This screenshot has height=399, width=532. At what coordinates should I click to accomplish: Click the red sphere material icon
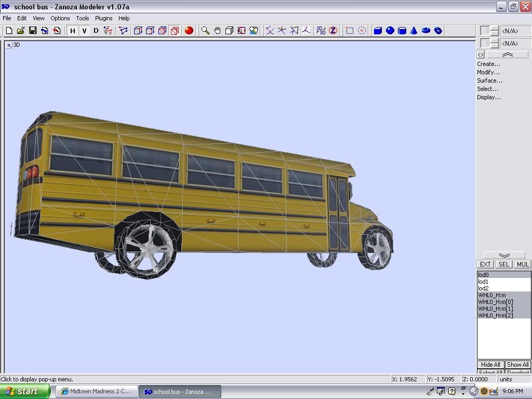[x=189, y=31]
